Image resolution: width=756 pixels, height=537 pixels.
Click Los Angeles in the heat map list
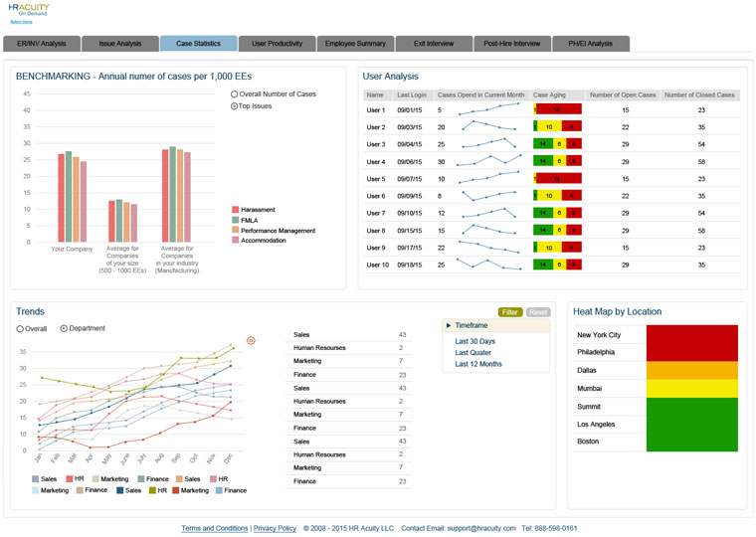pyautogui.click(x=596, y=425)
